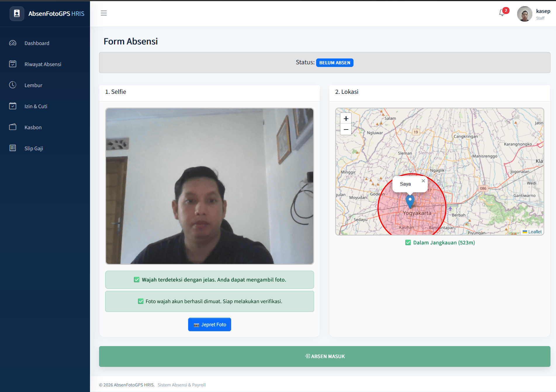The image size is (556, 392).
Task: Click the ABSEN MASUK button
Action: coord(325,356)
